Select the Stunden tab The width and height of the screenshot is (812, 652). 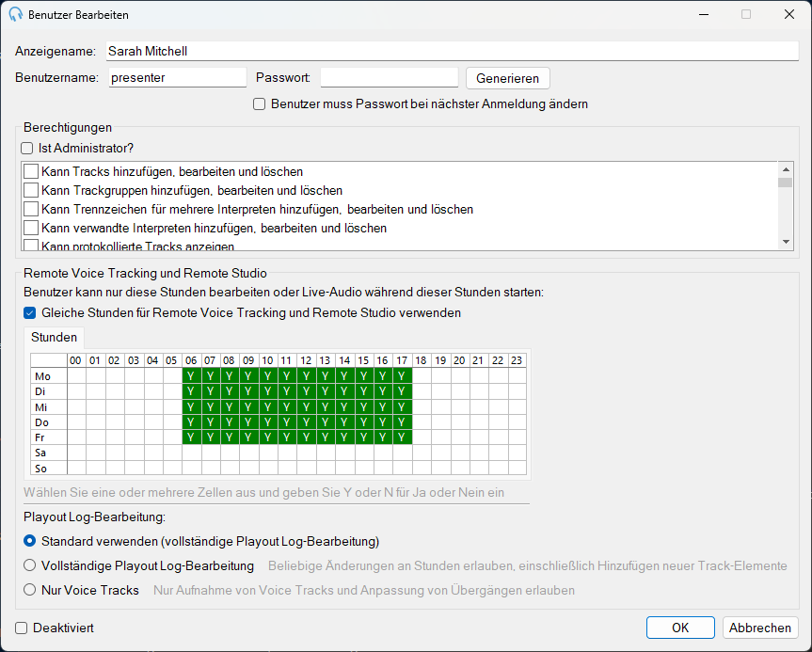(54, 337)
